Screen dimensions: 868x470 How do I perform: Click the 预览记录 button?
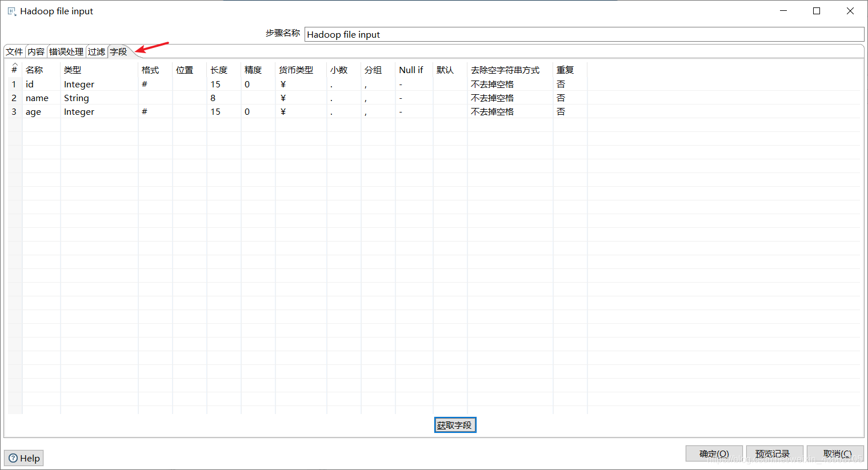click(774, 453)
